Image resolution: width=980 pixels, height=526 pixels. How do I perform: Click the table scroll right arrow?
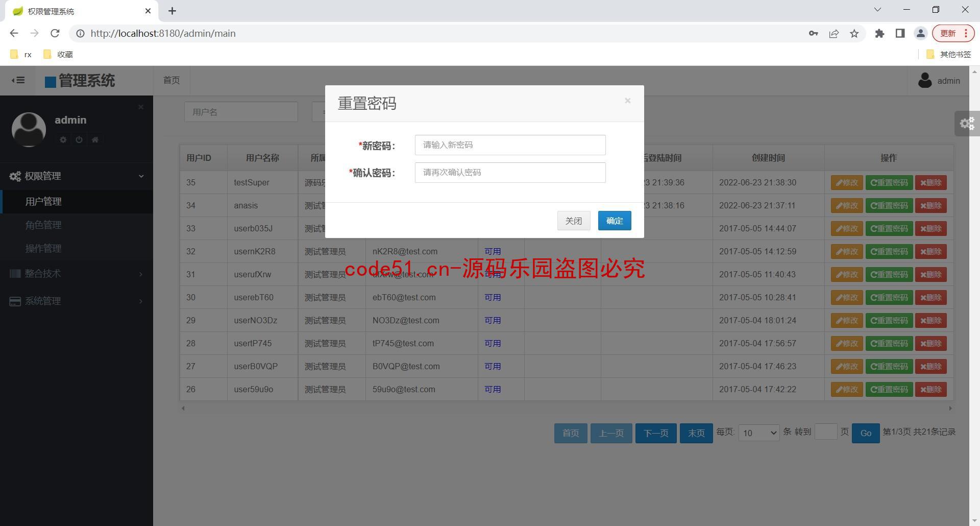pos(950,408)
